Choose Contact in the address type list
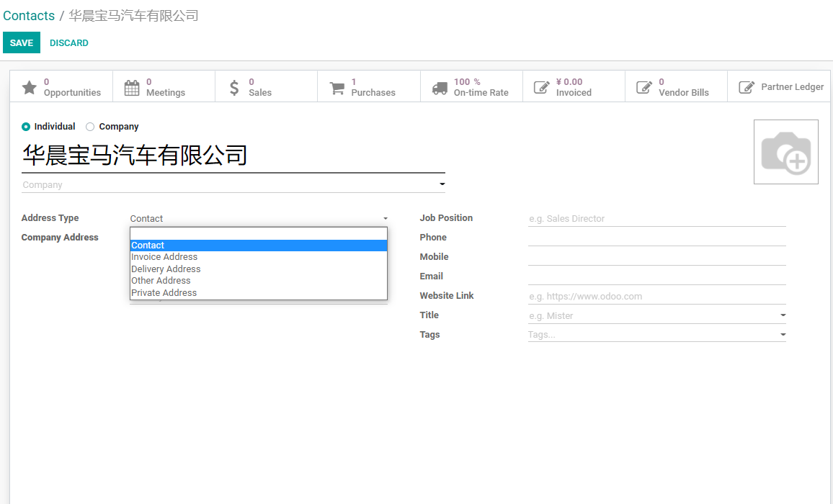This screenshot has height=504, width=833. tap(259, 246)
